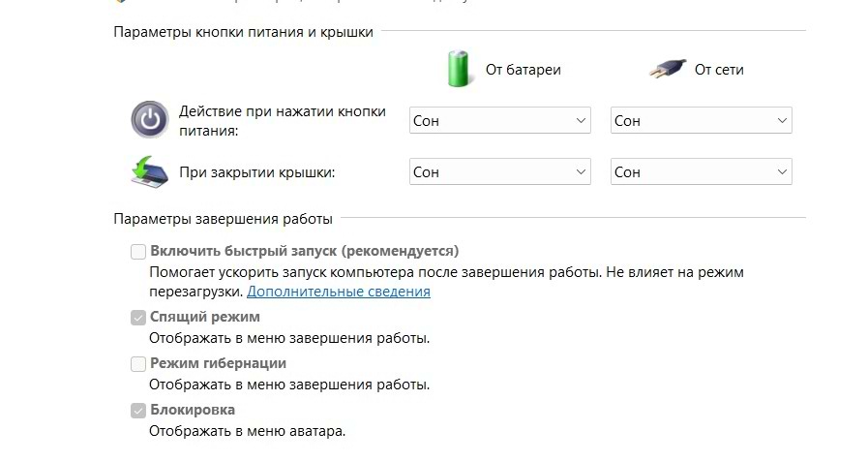Click the Параметры завершения работы heading
Image resolution: width=868 pixels, height=462 pixels.
click(224, 219)
